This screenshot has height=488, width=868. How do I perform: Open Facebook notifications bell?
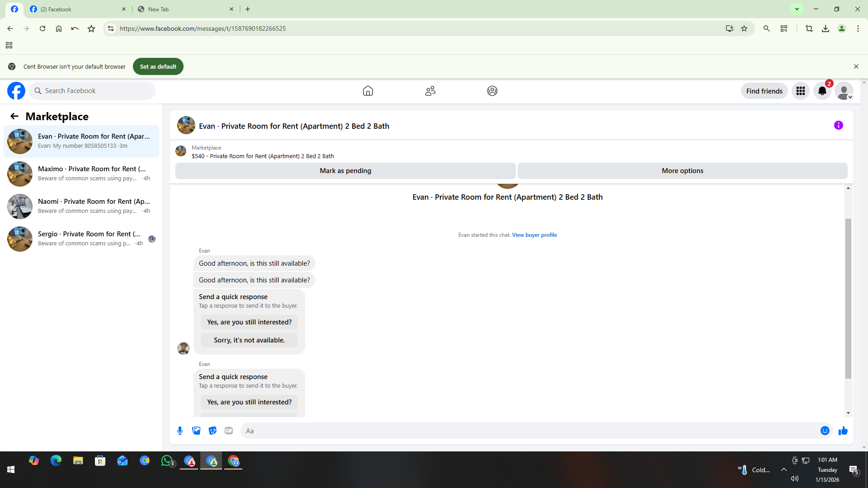(822, 91)
